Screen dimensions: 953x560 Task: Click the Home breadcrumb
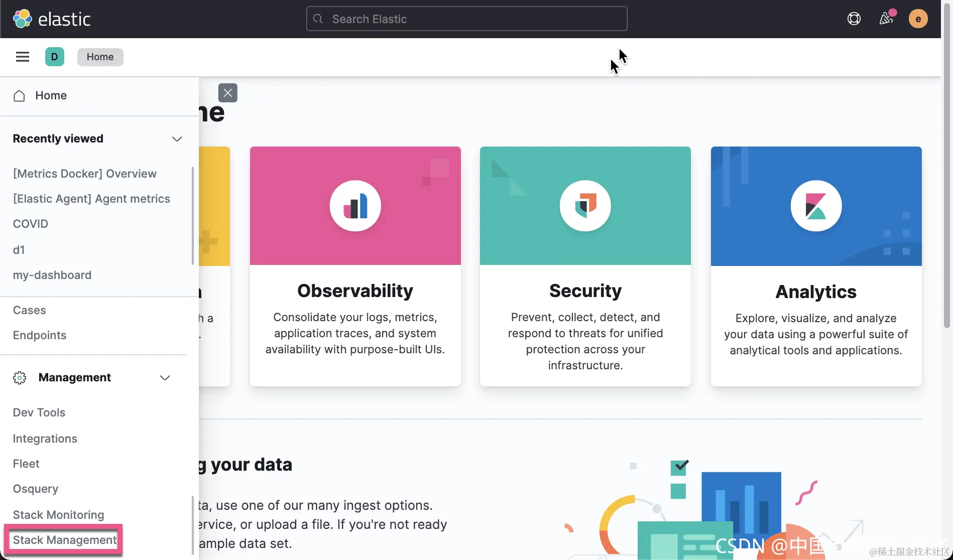pyautogui.click(x=100, y=57)
